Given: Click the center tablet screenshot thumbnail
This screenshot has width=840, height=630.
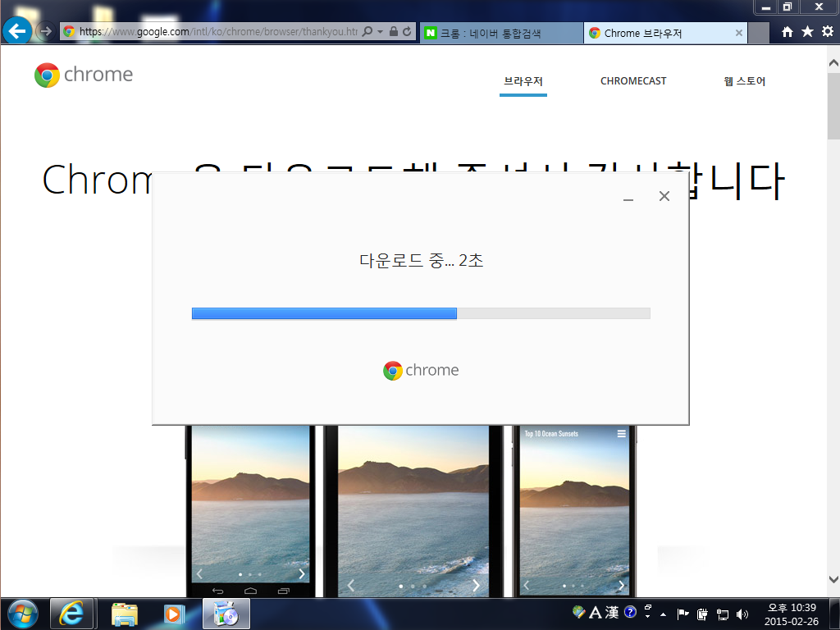Looking at the screenshot, I should (x=413, y=512).
